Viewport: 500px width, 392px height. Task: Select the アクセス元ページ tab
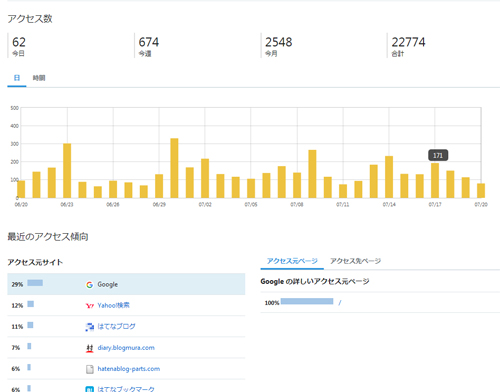[292, 261]
